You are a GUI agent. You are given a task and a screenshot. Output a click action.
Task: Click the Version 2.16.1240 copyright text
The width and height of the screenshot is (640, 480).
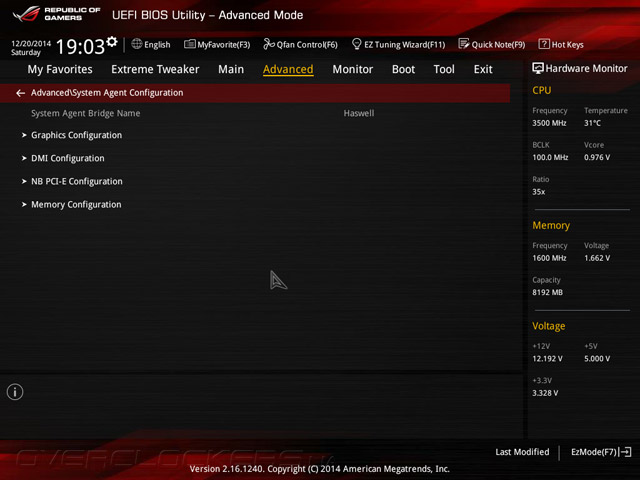coord(320,469)
